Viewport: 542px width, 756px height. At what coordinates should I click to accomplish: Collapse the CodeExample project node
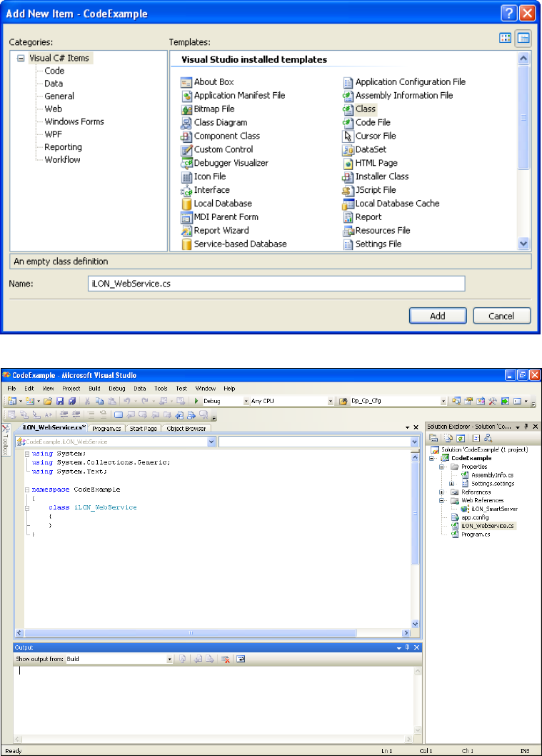[x=432, y=459]
